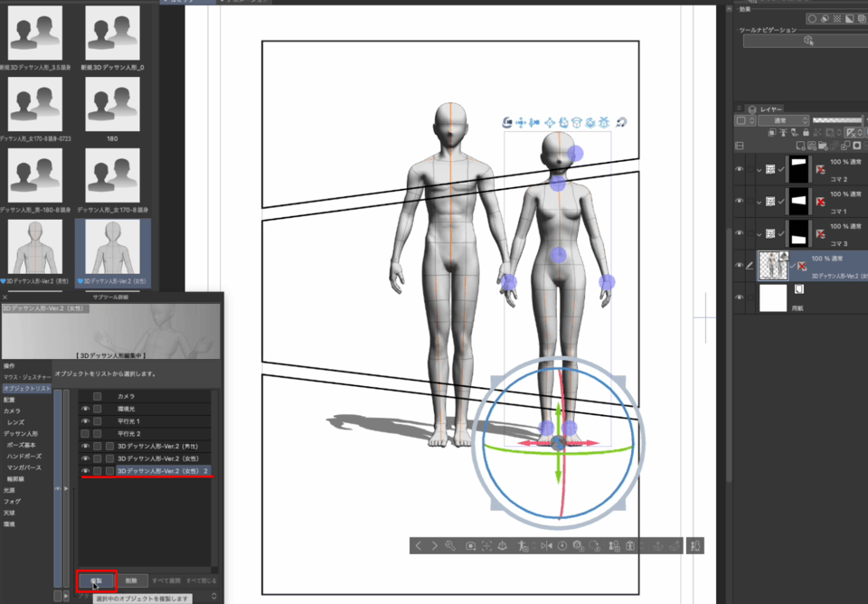Open the layer color dropdown beside blending mode
This screenshot has width=868, height=604.
pos(745,120)
